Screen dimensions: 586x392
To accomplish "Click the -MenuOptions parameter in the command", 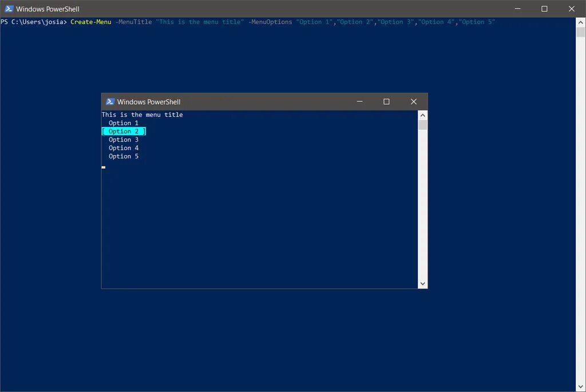I will tap(270, 22).
